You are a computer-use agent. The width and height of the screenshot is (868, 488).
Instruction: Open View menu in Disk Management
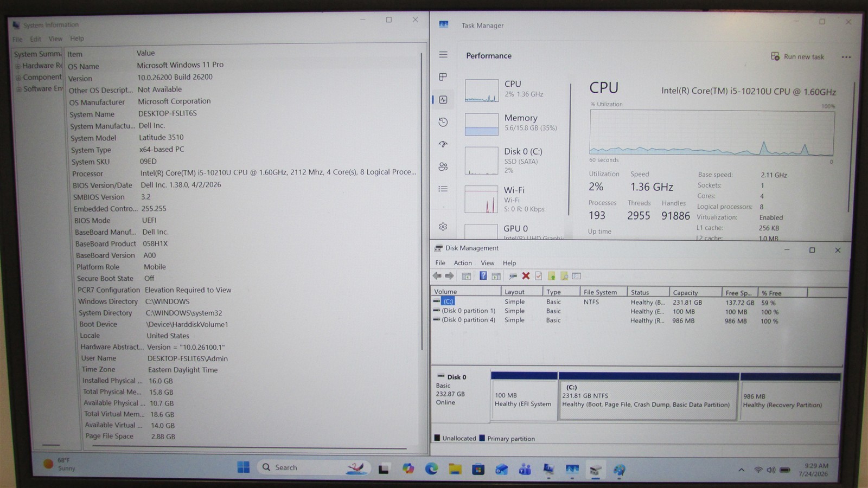pyautogui.click(x=487, y=263)
